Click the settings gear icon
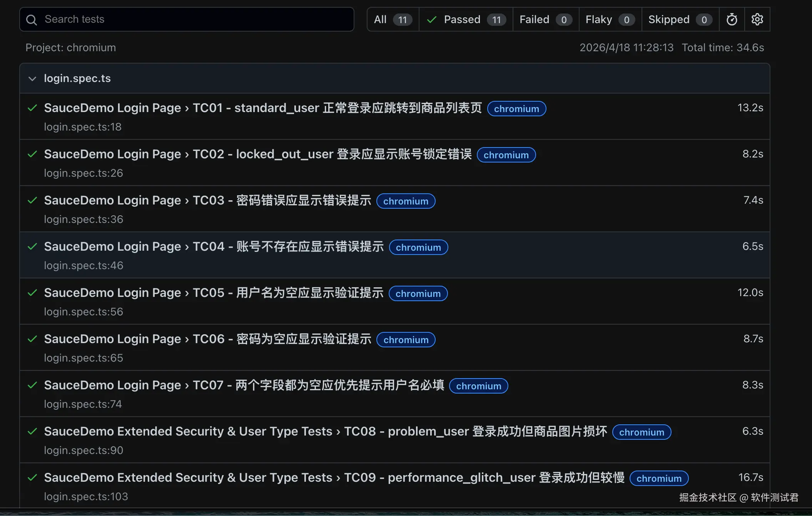 pyautogui.click(x=757, y=19)
